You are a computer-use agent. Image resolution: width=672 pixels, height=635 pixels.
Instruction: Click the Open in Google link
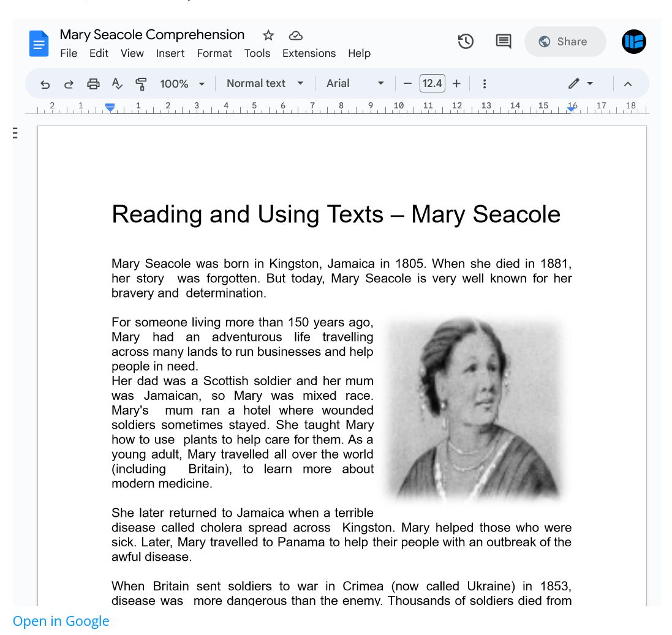[x=61, y=621]
